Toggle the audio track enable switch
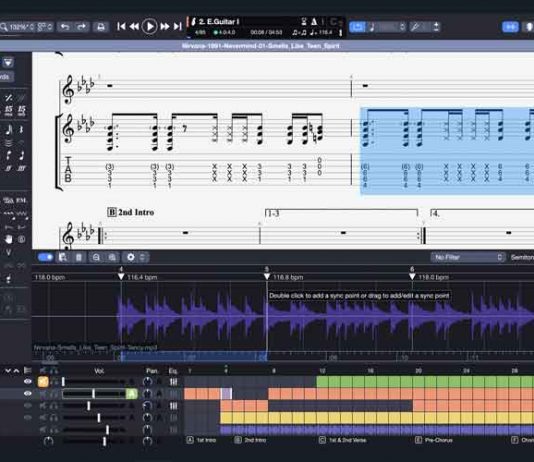Viewport: 534px width, 462px height. point(46,257)
